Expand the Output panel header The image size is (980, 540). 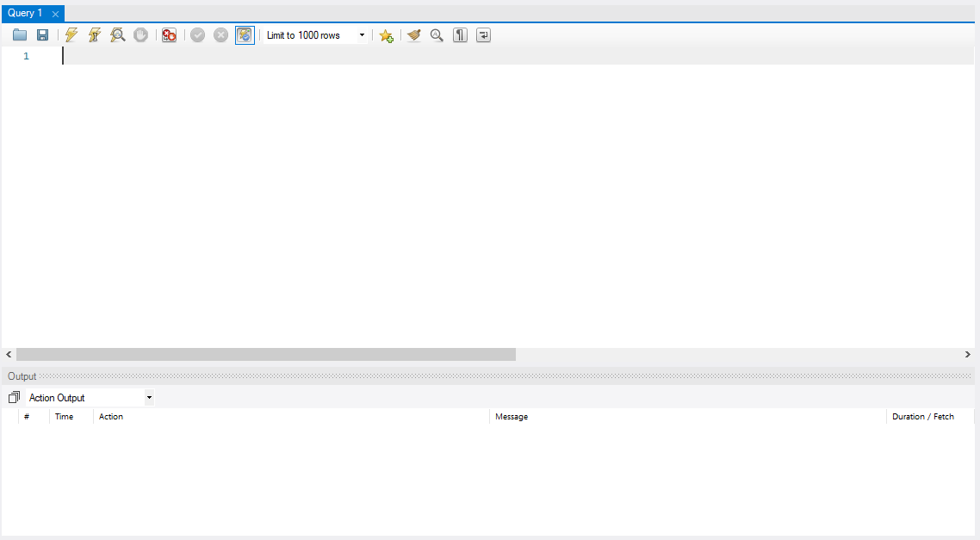[21, 376]
